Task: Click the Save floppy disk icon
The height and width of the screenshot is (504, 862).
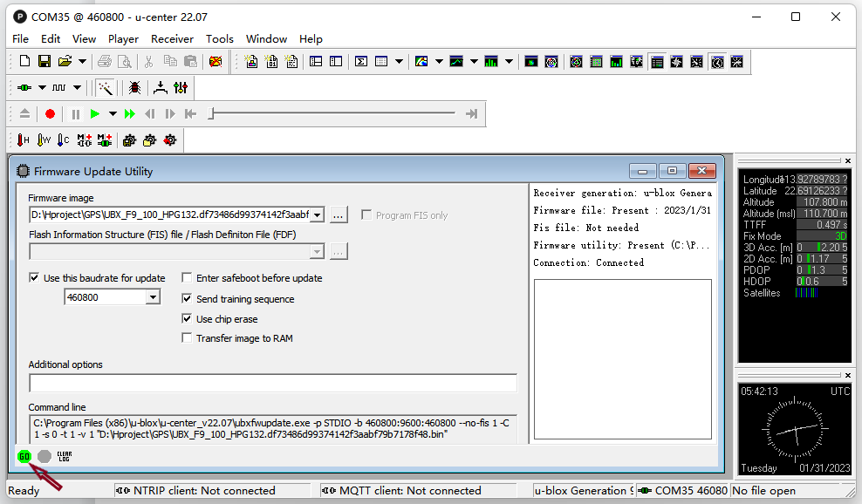Action: click(44, 62)
